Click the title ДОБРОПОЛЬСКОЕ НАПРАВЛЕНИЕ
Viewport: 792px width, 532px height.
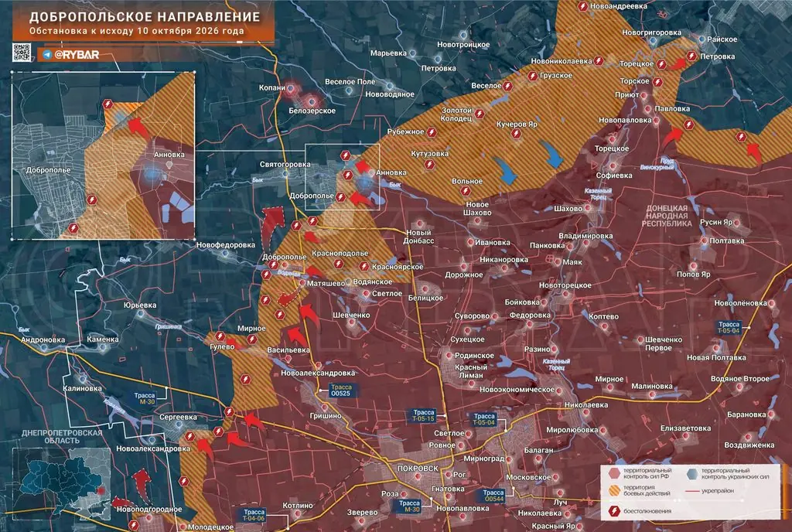coord(145,17)
